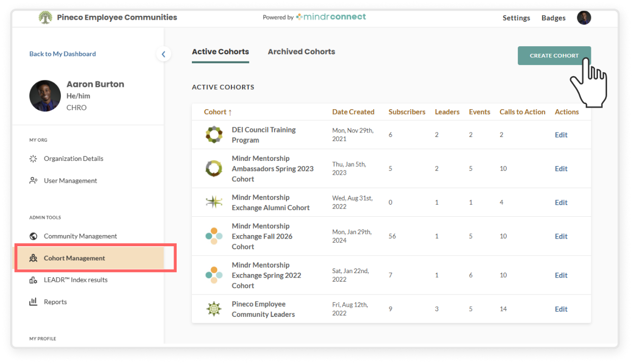Click the Community Management globe icon
This screenshot has width=633, height=364.
coord(34,236)
